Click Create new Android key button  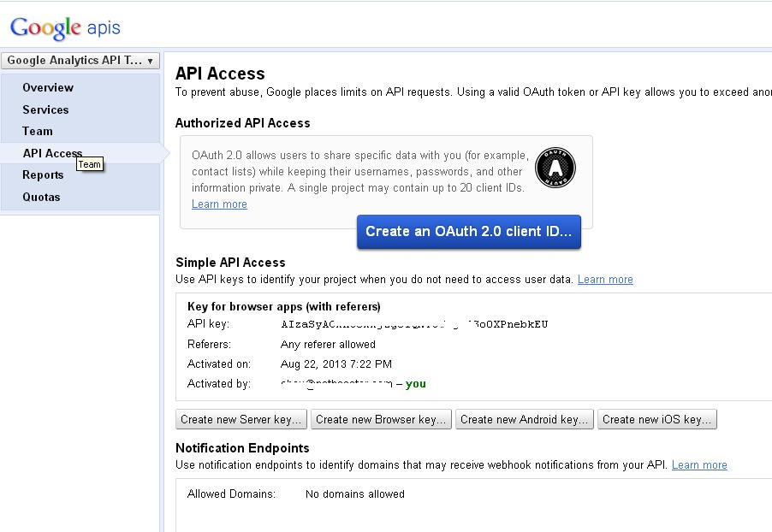pyautogui.click(x=525, y=419)
